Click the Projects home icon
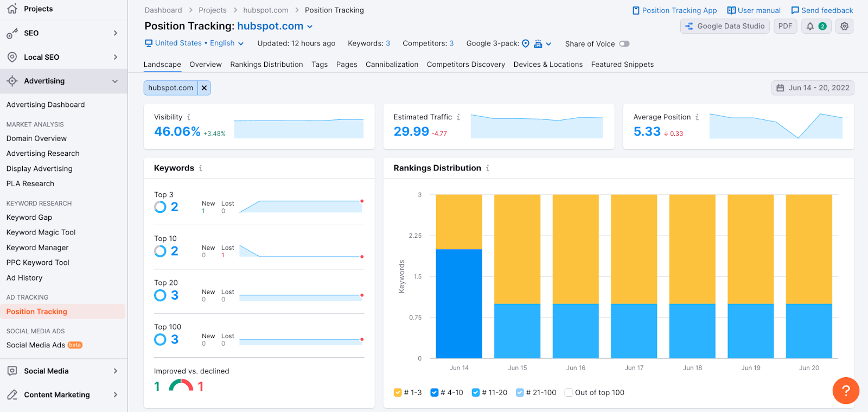Screen dimensions: 868x412 (12, 9)
